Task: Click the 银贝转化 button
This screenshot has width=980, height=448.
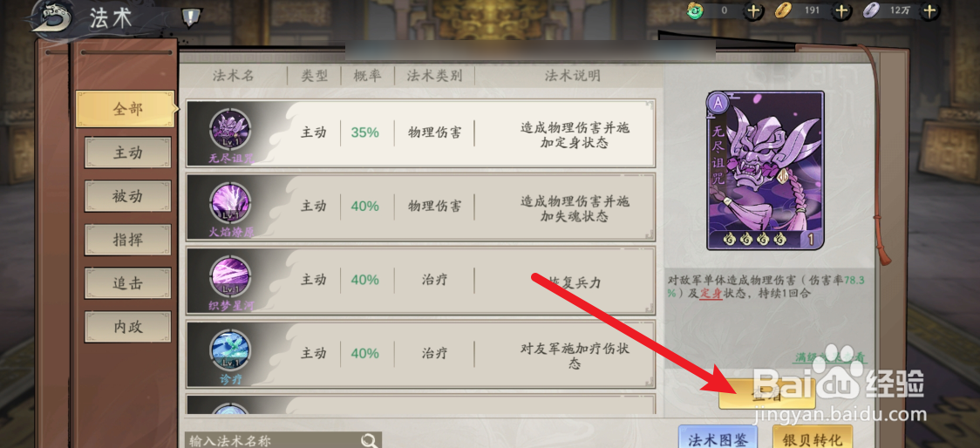Action: 812,438
